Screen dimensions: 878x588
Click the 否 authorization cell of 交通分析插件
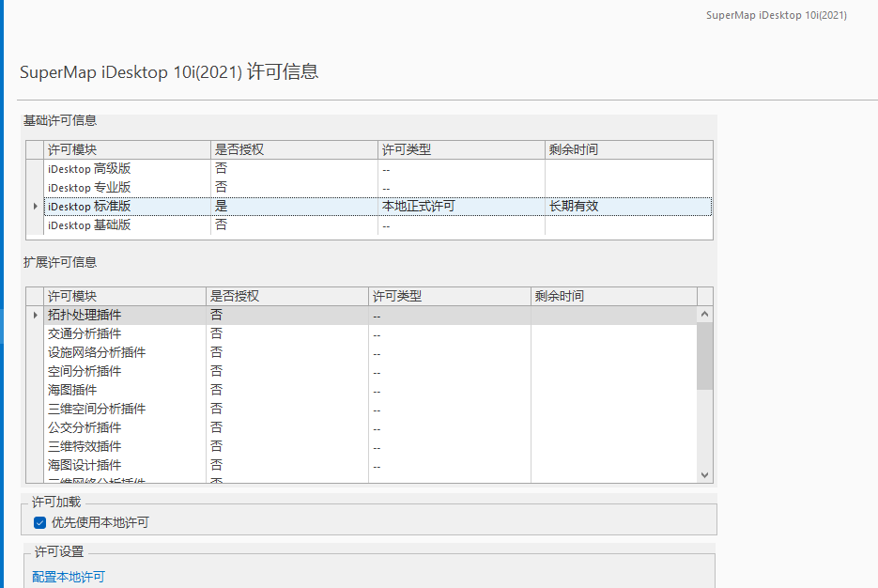pyautogui.click(x=287, y=333)
